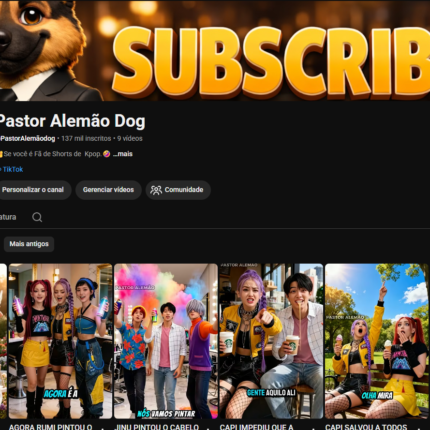Expand channel description with ...mais
This screenshot has height=430, width=430.
point(123,154)
